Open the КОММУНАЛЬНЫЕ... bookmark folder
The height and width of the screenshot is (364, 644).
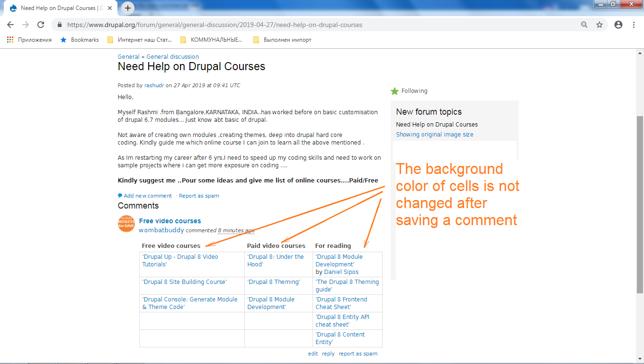(212, 40)
